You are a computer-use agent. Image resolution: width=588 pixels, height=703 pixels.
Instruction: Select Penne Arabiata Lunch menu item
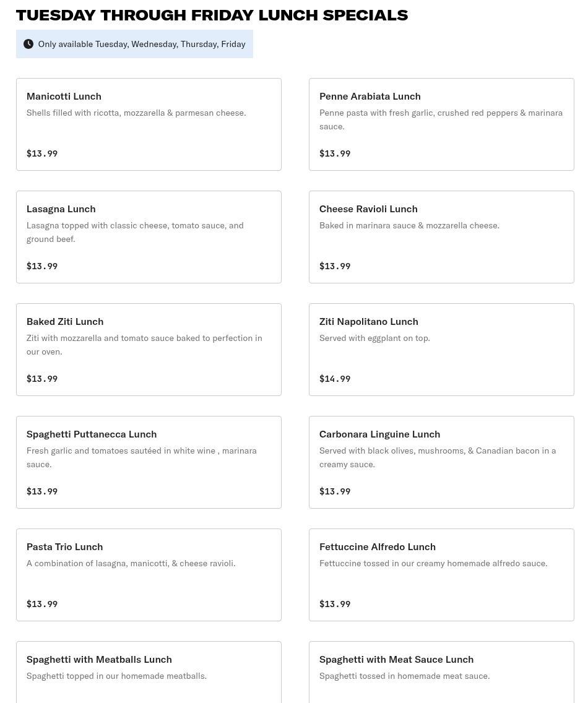[x=441, y=124]
